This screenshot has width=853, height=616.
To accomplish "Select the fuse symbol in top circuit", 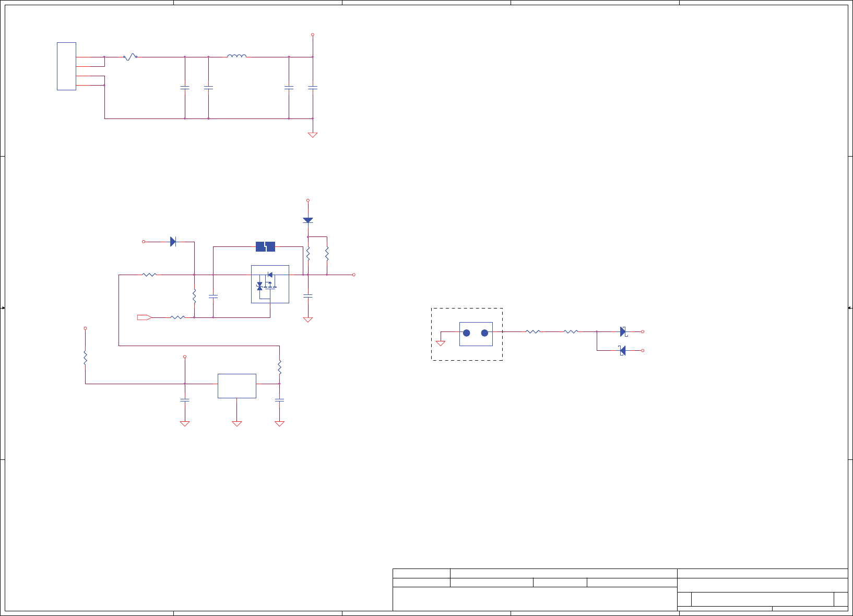I will click(x=130, y=56).
